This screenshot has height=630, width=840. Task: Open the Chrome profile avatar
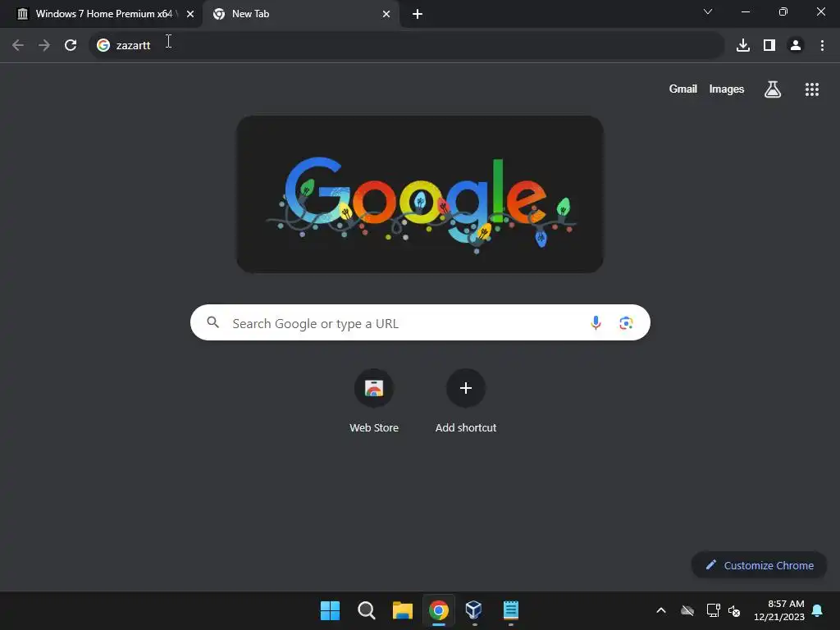796,45
